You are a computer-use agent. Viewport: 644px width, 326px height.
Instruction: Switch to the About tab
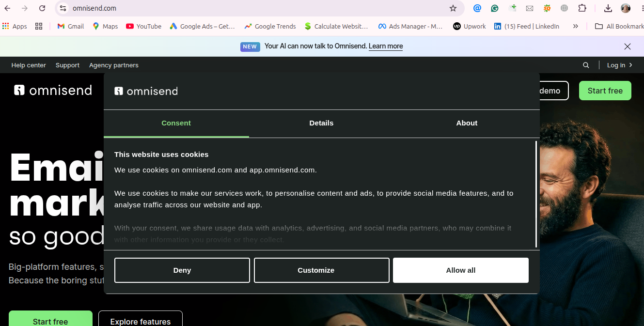(467, 123)
